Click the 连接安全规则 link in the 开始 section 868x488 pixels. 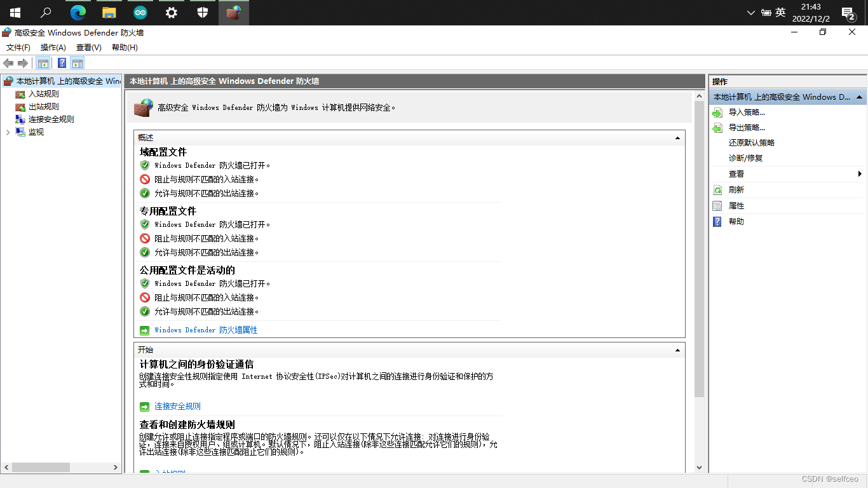click(178, 407)
